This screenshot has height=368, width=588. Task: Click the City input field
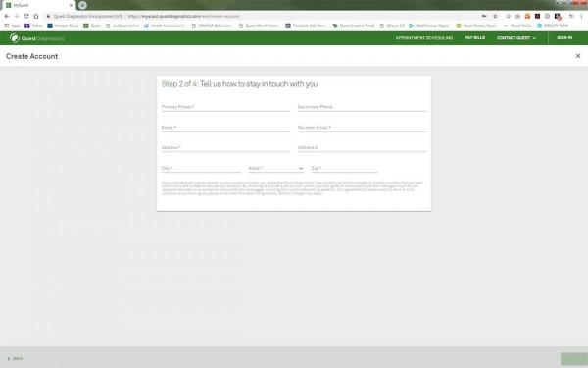click(201, 168)
